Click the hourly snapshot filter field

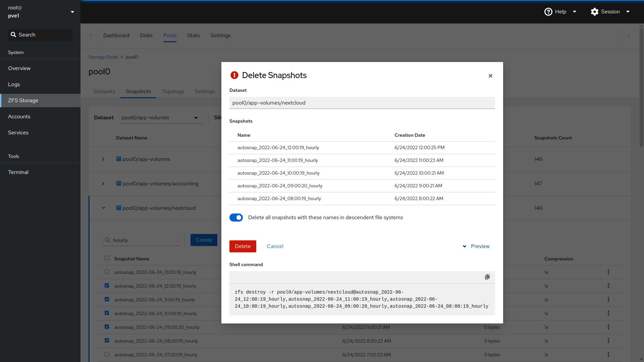pos(141,240)
